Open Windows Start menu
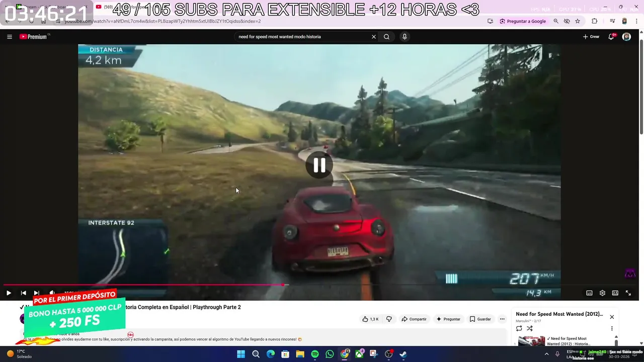Viewport: 644px width, 362px height. [241, 354]
